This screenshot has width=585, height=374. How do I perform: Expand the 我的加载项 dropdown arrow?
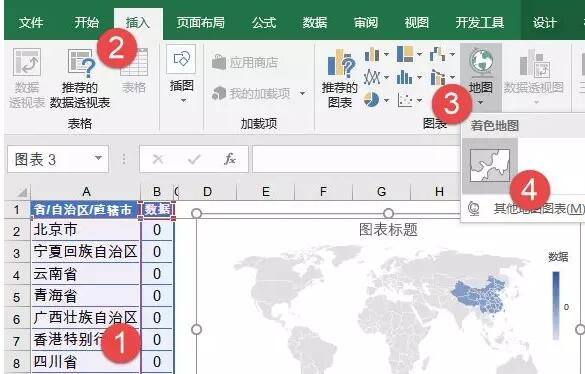(303, 93)
